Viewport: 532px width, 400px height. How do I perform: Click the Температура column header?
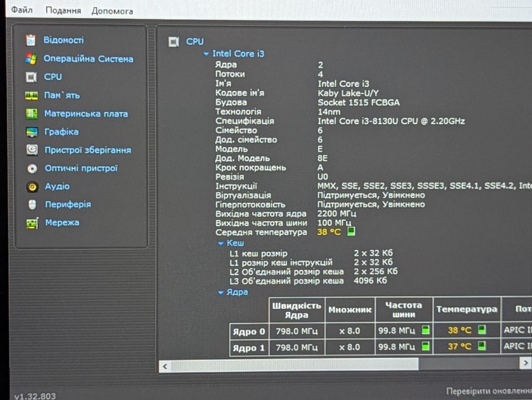click(x=467, y=309)
